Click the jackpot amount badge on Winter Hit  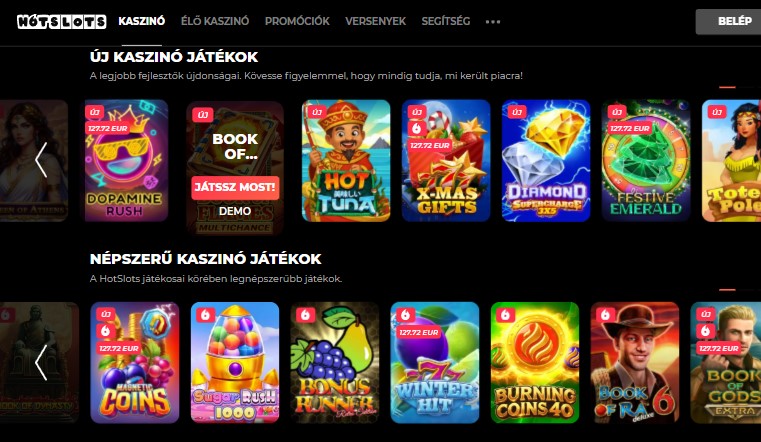point(418,332)
